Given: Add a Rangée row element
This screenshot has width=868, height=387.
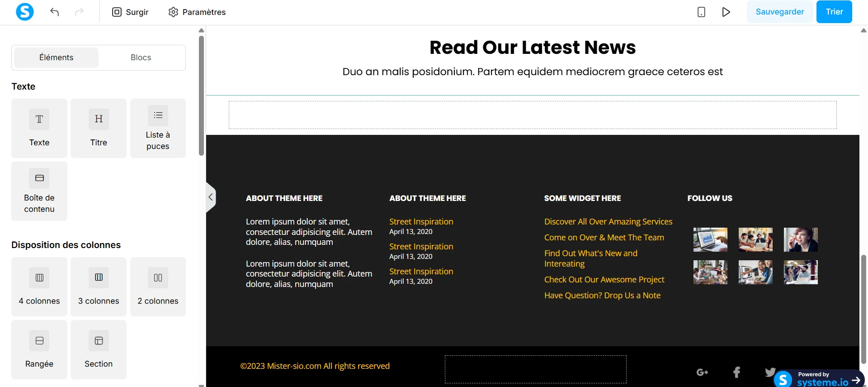Looking at the screenshot, I should click(39, 349).
